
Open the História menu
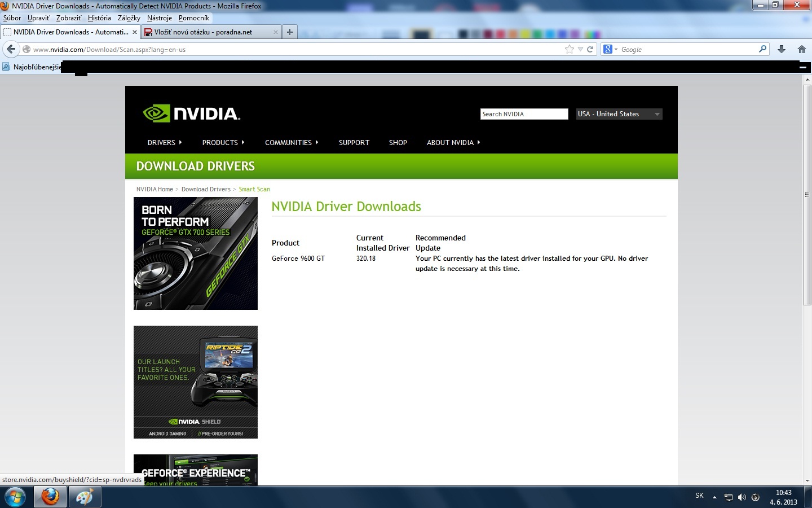[x=99, y=18]
